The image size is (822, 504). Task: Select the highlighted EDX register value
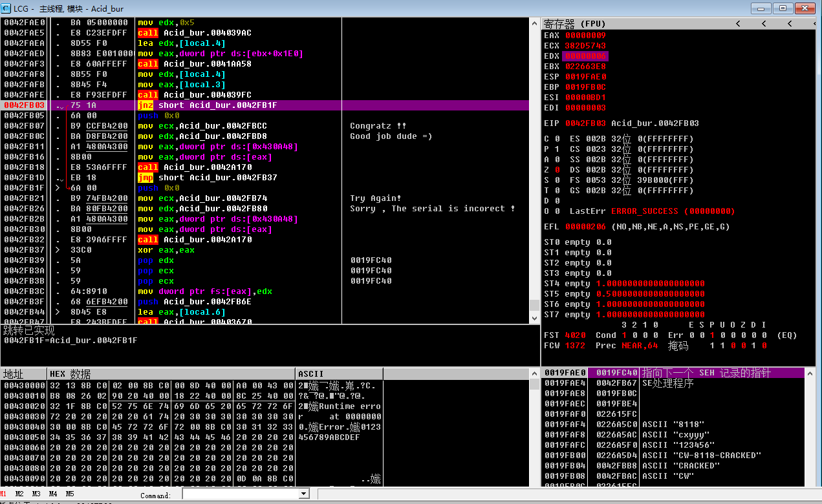(x=585, y=56)
